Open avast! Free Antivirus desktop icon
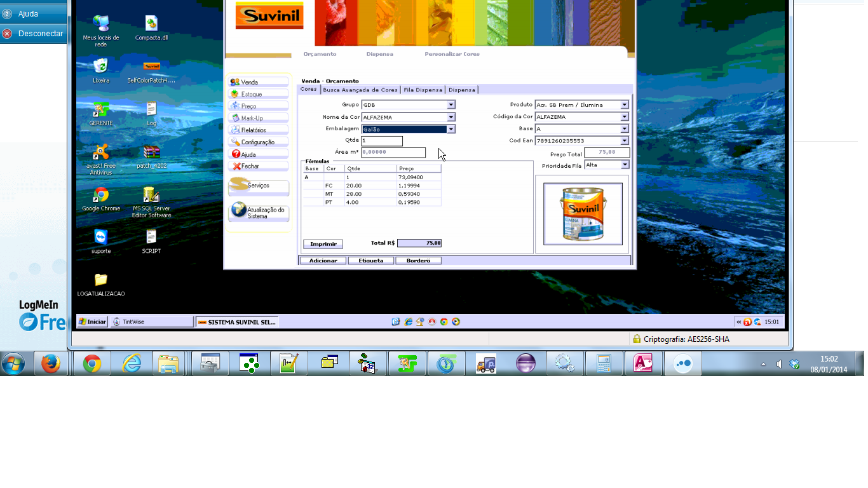The height and width of the screenshot is (488, 868). (x=101, y=159)
